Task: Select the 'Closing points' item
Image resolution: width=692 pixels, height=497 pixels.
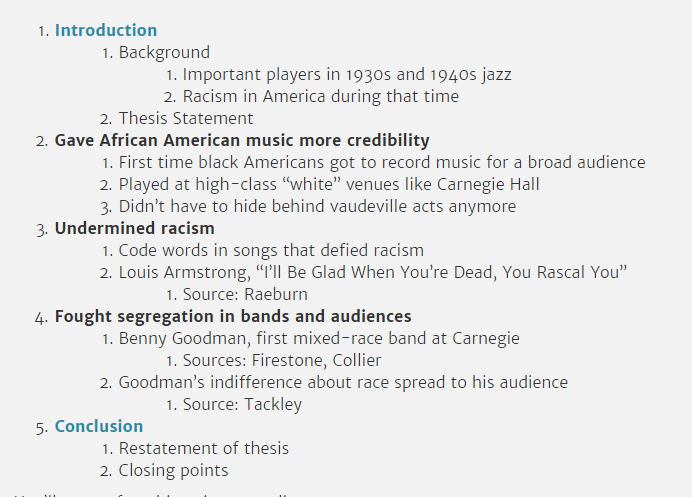Action: [173, 471]
